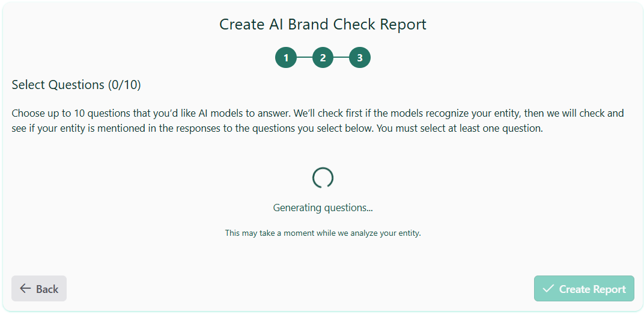Click the left arrow icon on Back
The image size is (644, 314).
(25, 289)
